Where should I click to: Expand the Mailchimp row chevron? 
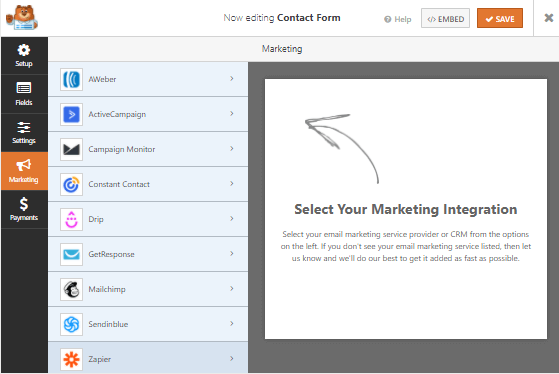point(232,288)
